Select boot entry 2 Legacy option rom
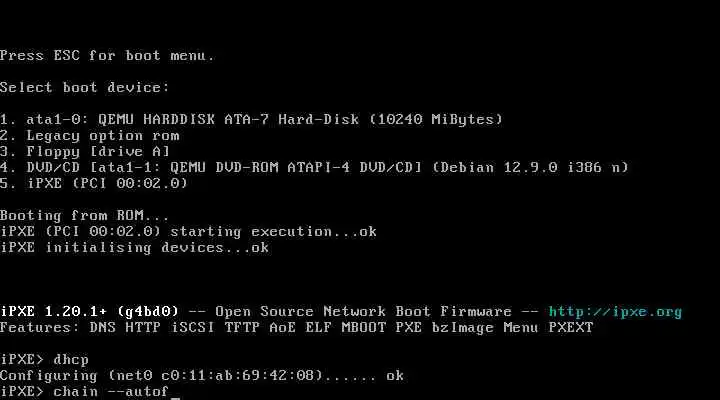This screenshot has width=720, height=400. (90, 135)
